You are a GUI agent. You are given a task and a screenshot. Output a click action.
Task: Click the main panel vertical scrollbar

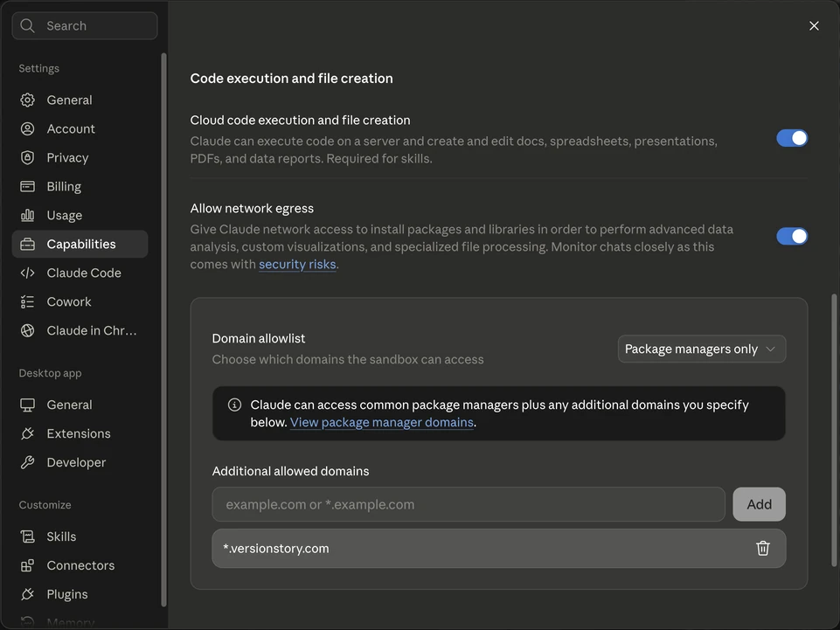tap(834, 430)
